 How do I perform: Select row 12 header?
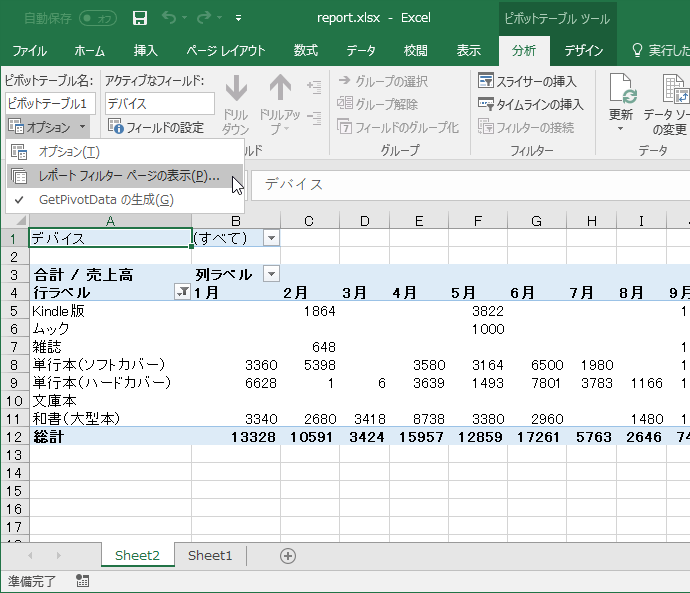pos(14,437)
